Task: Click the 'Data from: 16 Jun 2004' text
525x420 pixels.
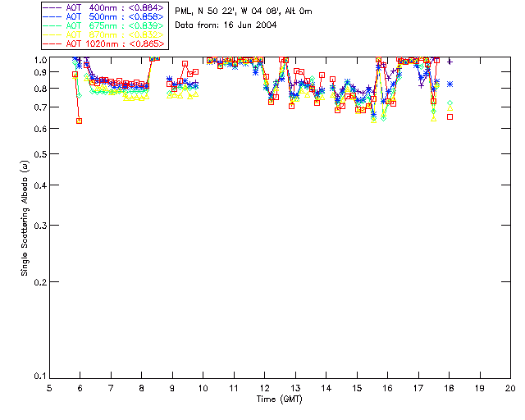Action: click(226, 25)
